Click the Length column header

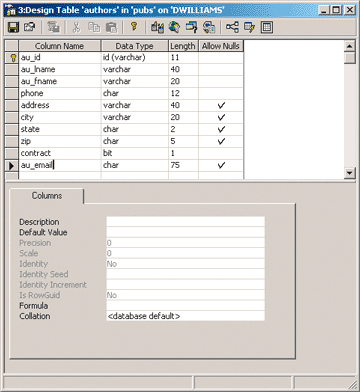click(183, 46)
